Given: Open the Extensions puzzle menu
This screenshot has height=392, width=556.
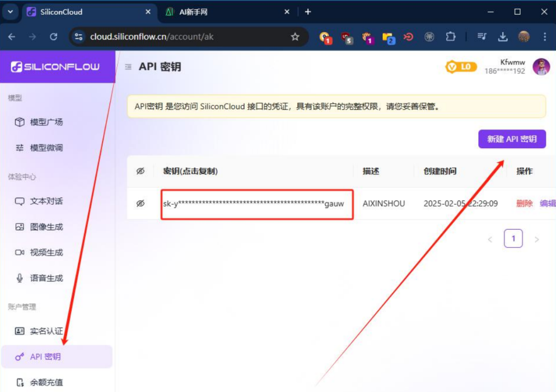Looking at the screenshot, I should pos(451,36).
